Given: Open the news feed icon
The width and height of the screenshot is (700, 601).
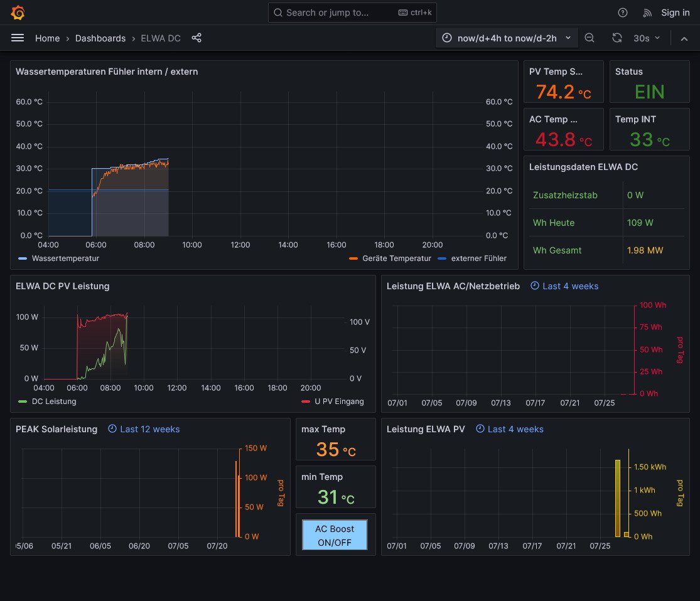Looking at the screenshot, I should tap(647, 13).
